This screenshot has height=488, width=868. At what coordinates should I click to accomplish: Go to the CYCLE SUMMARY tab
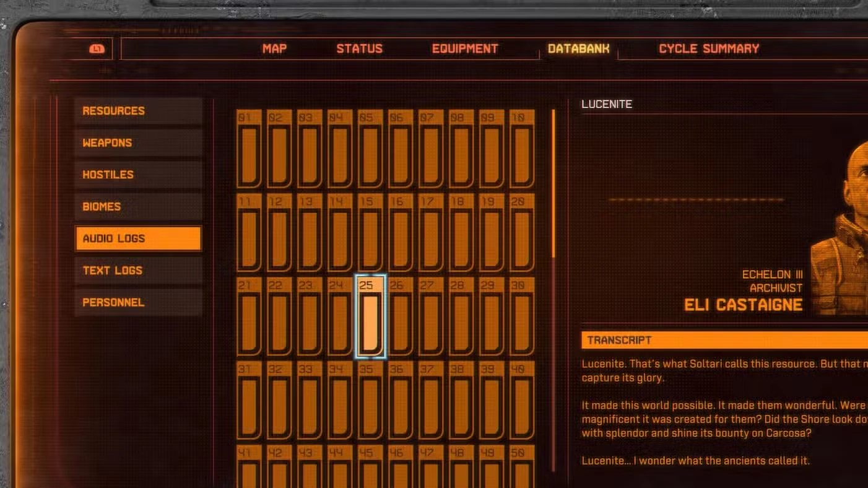click(709, 49)
